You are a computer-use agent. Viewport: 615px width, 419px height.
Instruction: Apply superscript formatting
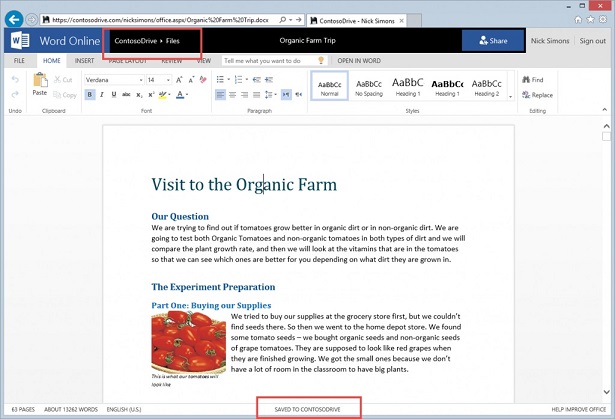click(151, 95)
